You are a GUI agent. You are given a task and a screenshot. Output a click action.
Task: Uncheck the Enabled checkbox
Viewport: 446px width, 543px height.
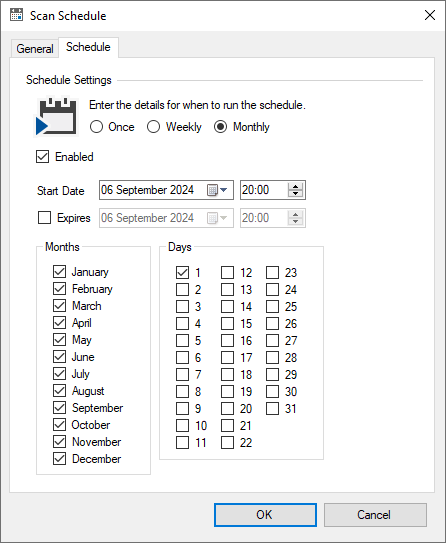coord(43,157)
